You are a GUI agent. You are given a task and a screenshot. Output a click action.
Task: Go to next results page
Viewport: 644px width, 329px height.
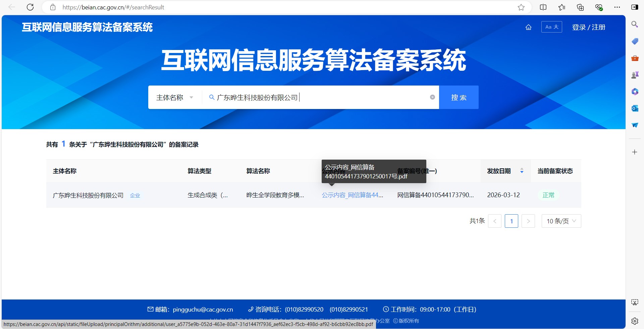click(528, 221)
